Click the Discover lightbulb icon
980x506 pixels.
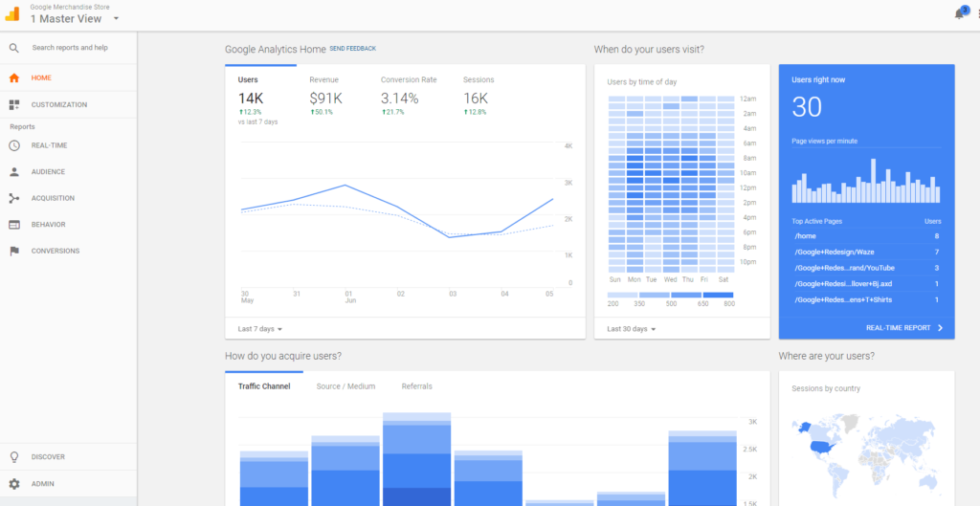point(14,457)
